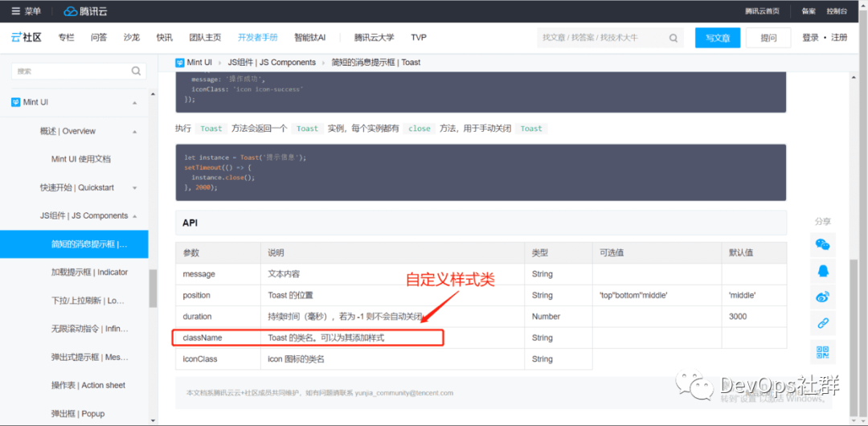Screen dimensions: 868x426
Task: Open the 智能钛AI nav item
Action: point(310,38)
